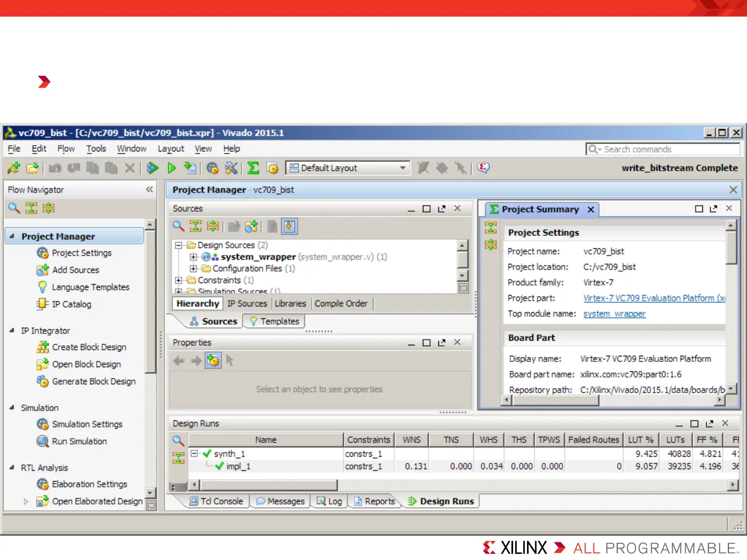This screenshot has width=747, height=560.
Task: Collapse all in Flow Navigator toolbar
Action: (x=32, y=208)
